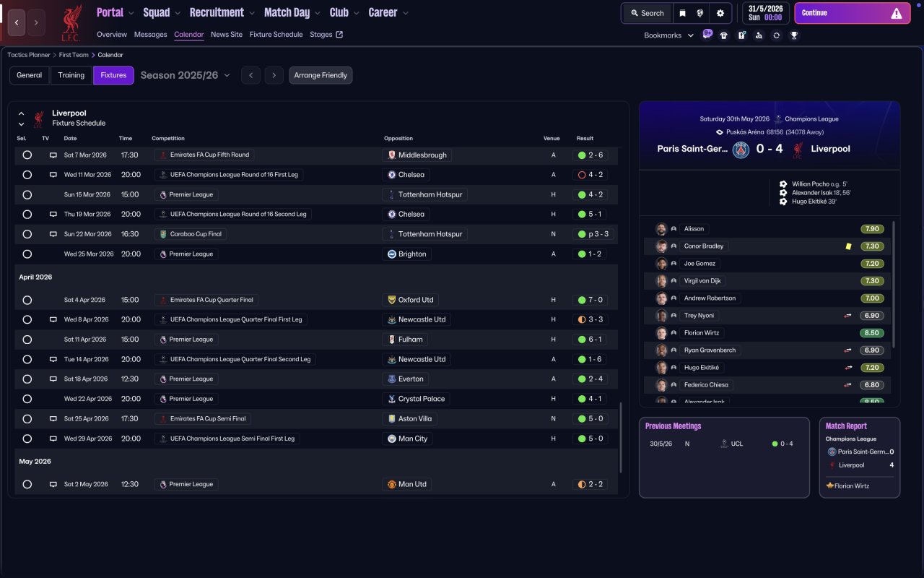
Task: Switch to the General calendar view
Action: coord(30,75)
